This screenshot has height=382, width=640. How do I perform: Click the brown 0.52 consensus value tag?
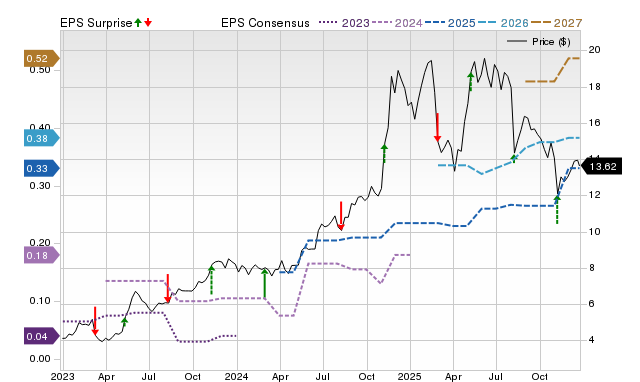point(42,58)
